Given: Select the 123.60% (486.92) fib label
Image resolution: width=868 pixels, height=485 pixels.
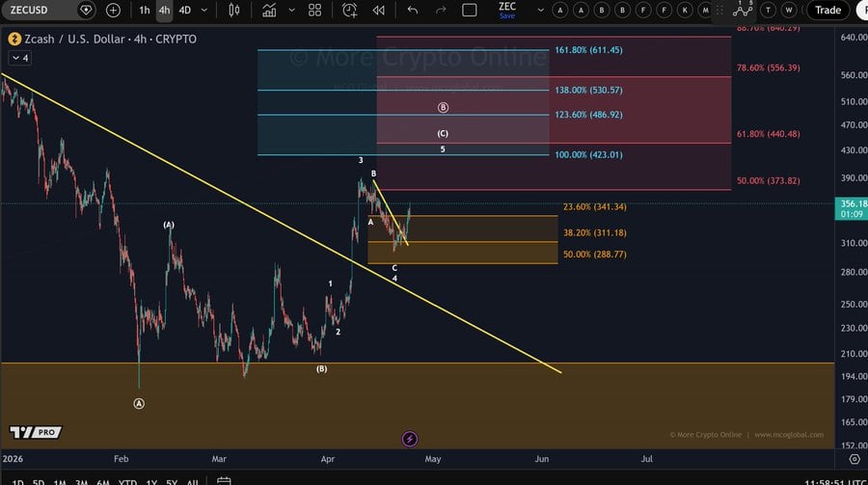Looking at the screenshot, I should point(588,115).
